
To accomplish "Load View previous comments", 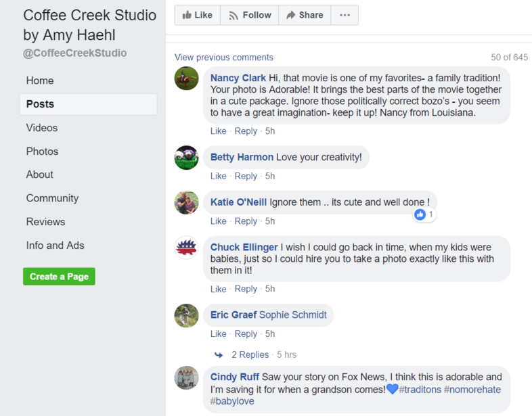I will click(x=223, y=57).
